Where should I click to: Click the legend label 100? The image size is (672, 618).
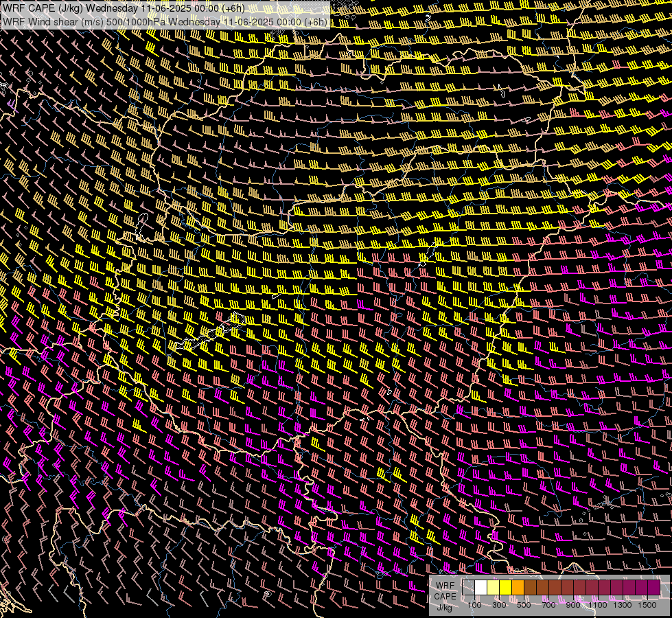pos(474,605)
